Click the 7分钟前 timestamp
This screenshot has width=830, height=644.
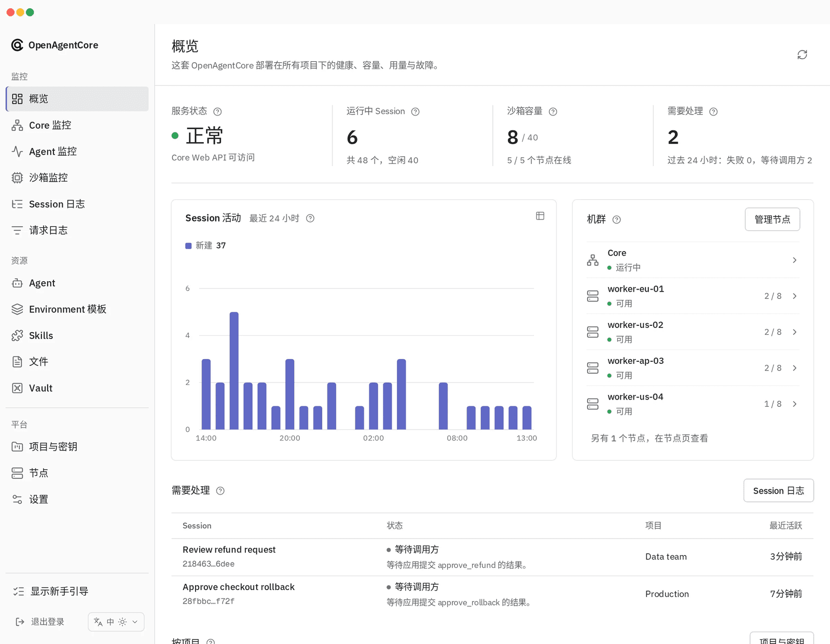tap(786, 594)
